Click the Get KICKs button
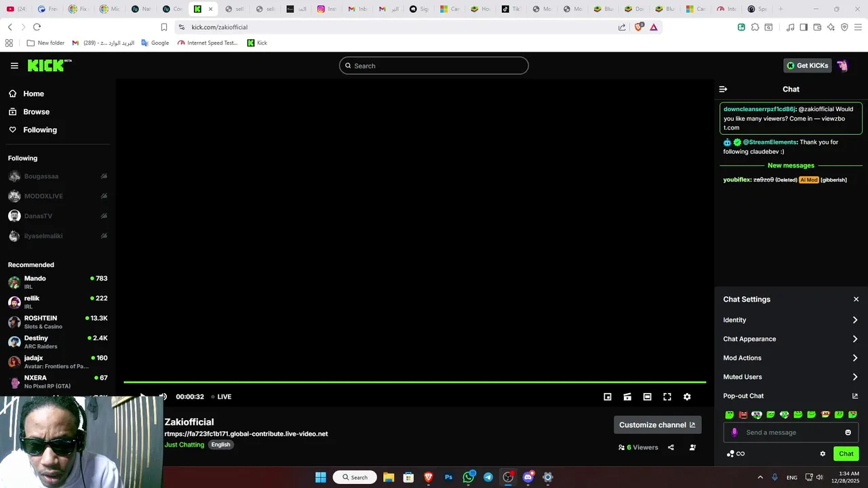 (807, 66)
